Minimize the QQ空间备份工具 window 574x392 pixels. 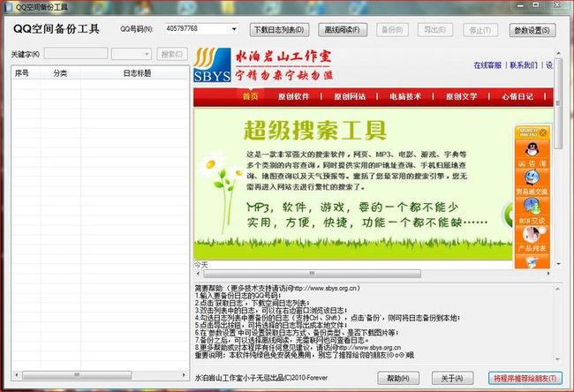520,5
